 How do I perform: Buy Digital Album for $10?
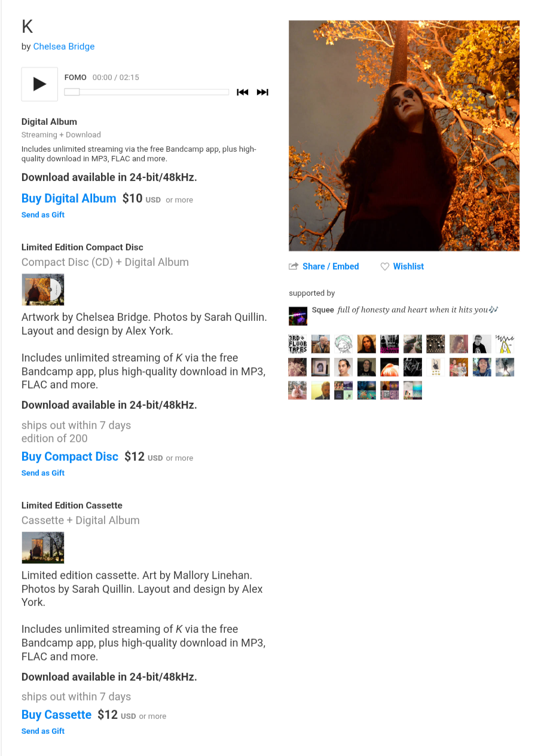pos(69,198)
